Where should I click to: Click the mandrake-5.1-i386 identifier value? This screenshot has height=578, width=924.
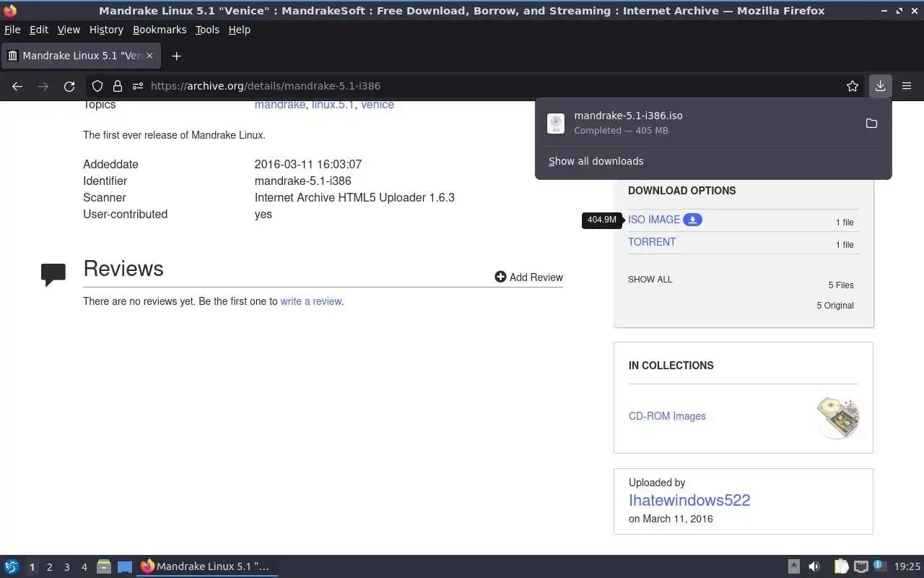pyautogui.click(x=303, y=181)
